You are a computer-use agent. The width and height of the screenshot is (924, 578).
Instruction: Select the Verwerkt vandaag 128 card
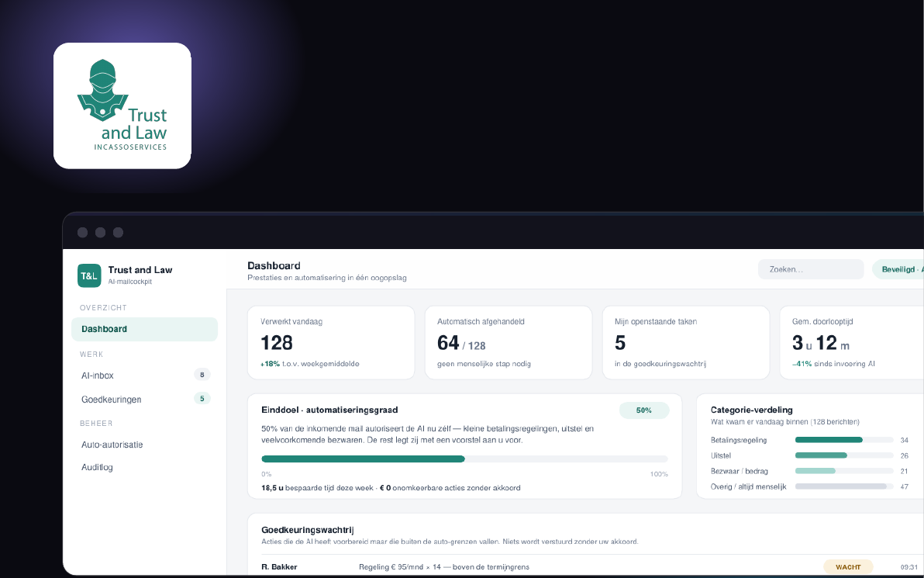tap(331, 343)
